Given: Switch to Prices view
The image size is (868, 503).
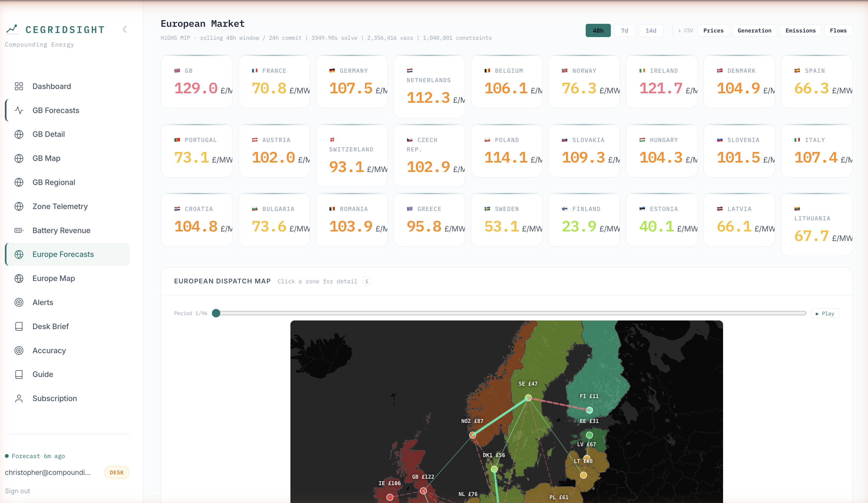Looking at the screenshot, I should (713, 31).
